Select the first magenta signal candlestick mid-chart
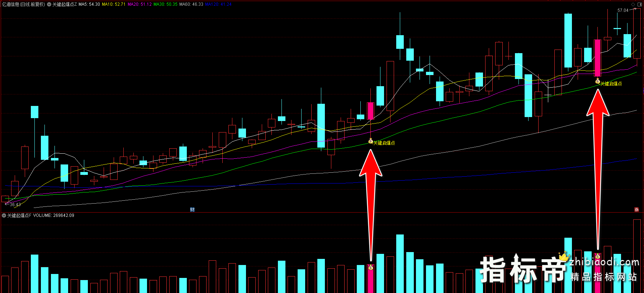The height and width of the screenshot is (293, 644). tap(370, 111)
